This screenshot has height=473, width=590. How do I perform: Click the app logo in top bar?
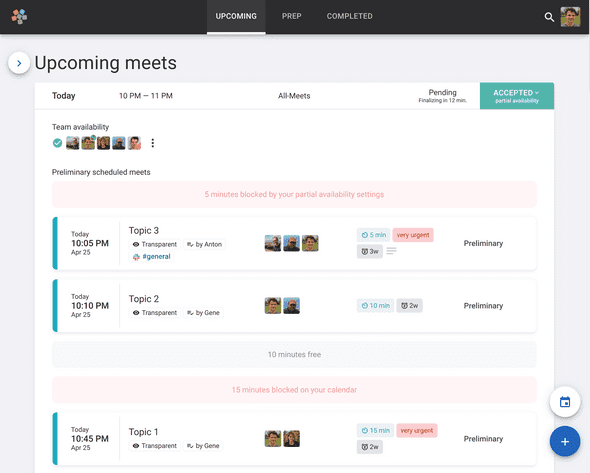pyautogui.click(x=19, y=17)
